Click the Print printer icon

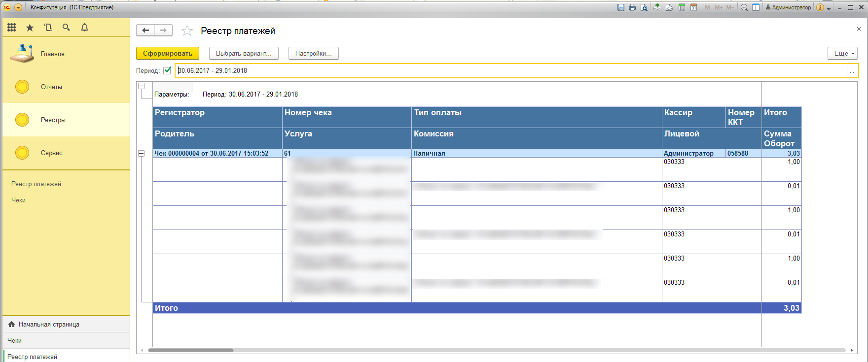[632, 7]
